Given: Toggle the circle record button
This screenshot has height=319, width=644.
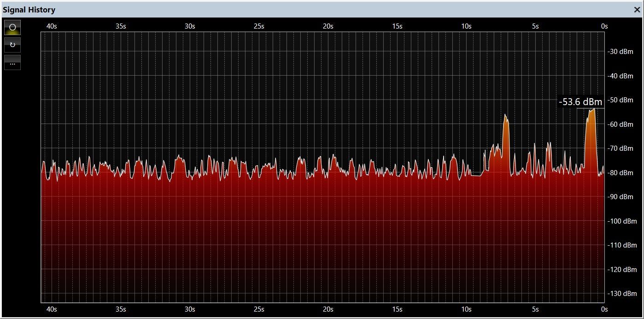Looking at the screenshot, I should click(x=12, y=27).
